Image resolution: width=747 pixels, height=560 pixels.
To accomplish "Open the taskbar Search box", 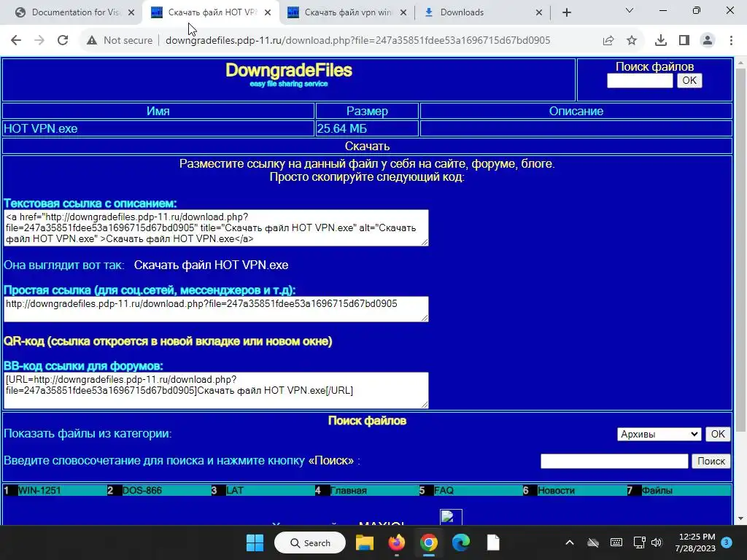I will click(309, 542).
